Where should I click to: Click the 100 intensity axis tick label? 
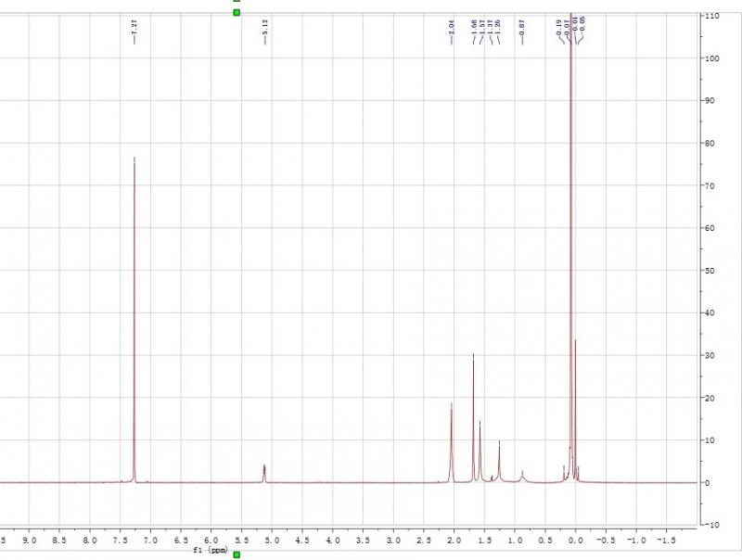(712, 58)
